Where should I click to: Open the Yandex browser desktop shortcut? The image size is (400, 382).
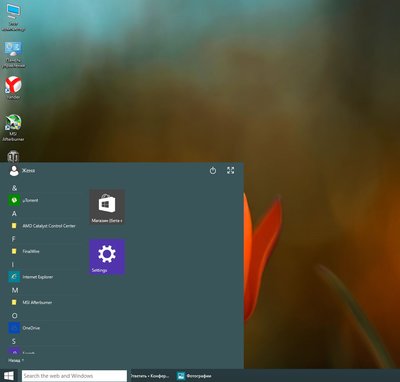(x=13, y=88)
